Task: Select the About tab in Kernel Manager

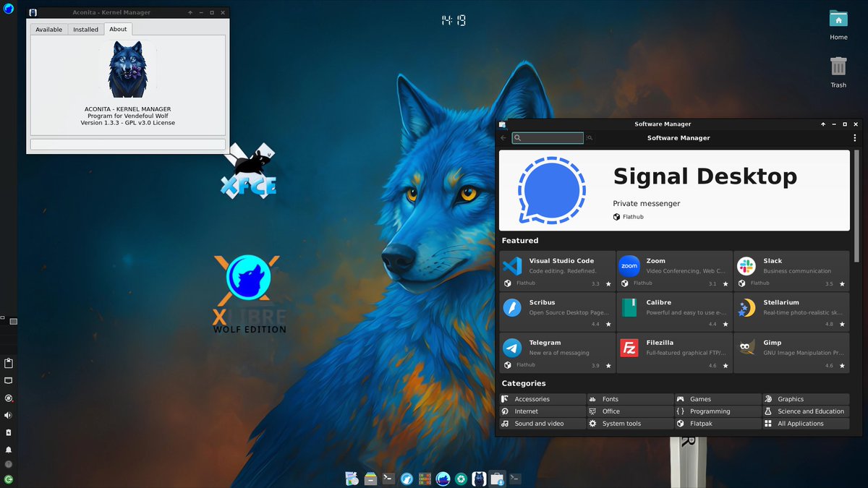Action: tap(118, 29)
